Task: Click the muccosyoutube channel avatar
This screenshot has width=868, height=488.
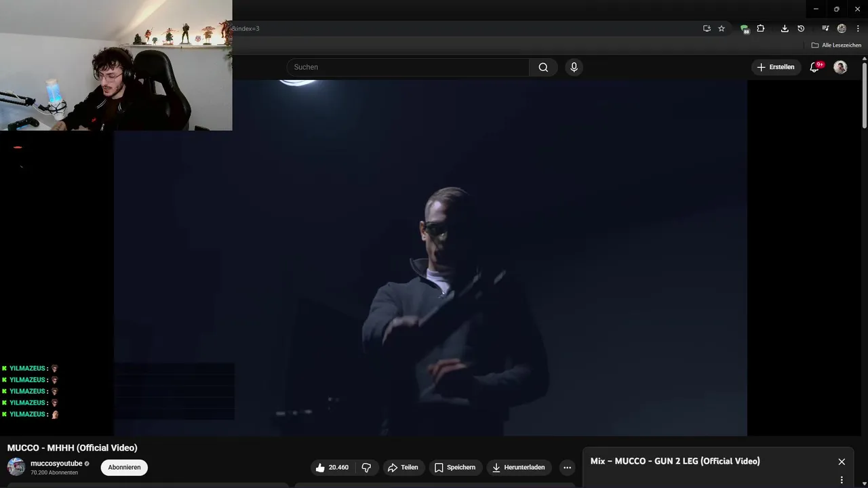Action: pyautogui.click(x=16, y=467)
